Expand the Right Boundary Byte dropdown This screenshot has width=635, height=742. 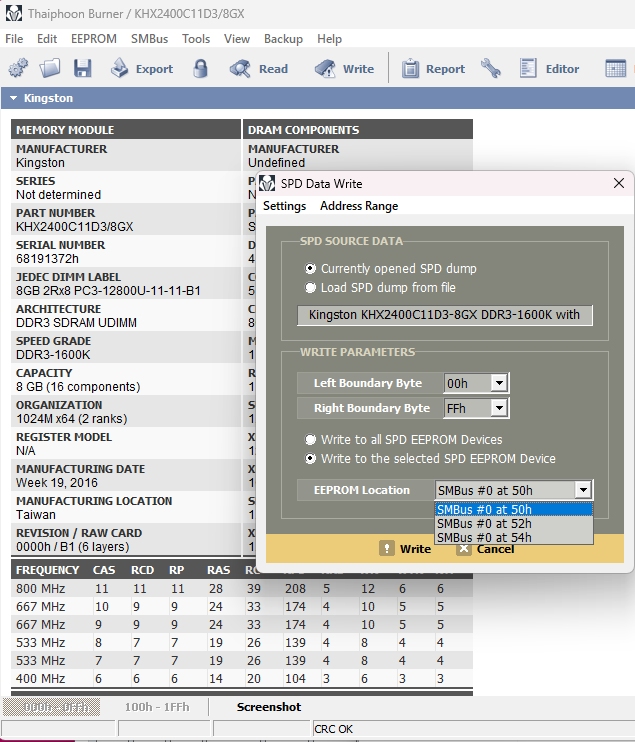pyautogui.click(x=499, y=408)
